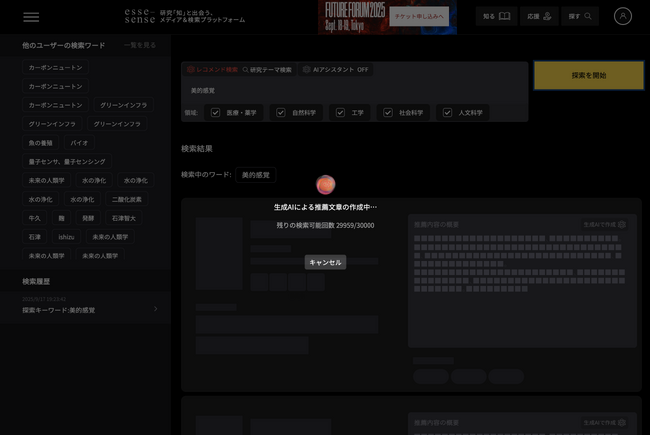Switch to the 研究テーマ検索 tab
Viewport: 650px width, 436px height.
[x=266, y=70]
